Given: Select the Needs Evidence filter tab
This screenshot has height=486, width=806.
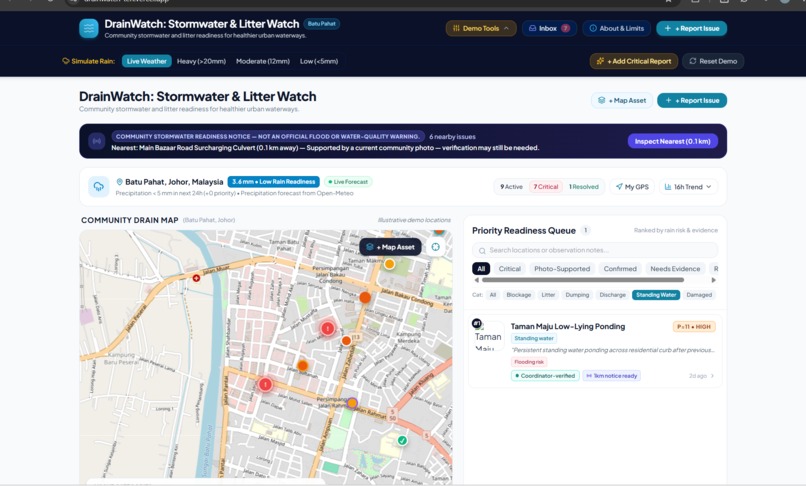Looking at the screenshot, I should 675,268.
